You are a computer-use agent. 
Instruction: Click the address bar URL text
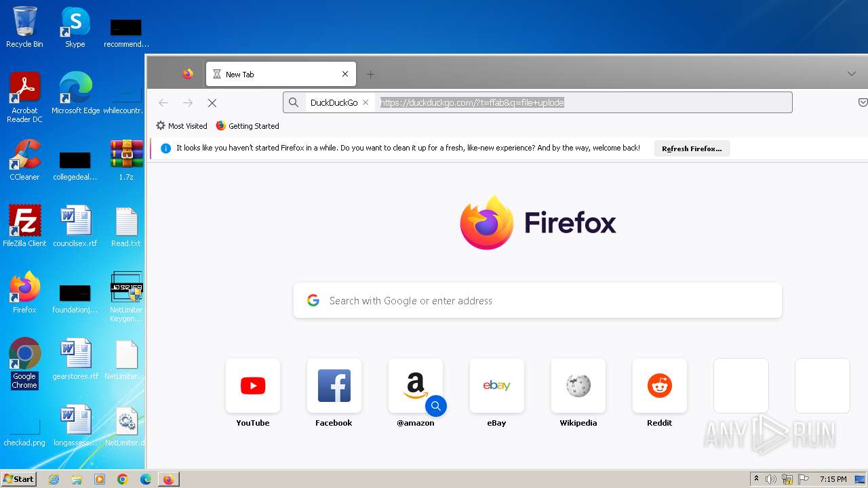(472, 102)
